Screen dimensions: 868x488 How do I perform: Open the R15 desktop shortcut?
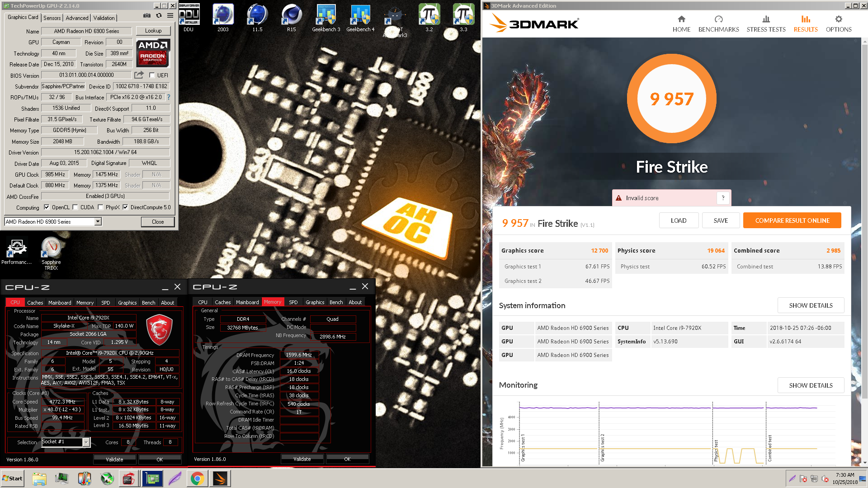(x=292, y=18)
